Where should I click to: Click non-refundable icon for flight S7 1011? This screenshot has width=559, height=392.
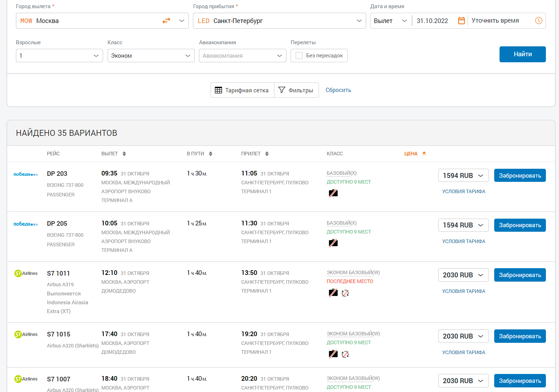pos(345,293)
